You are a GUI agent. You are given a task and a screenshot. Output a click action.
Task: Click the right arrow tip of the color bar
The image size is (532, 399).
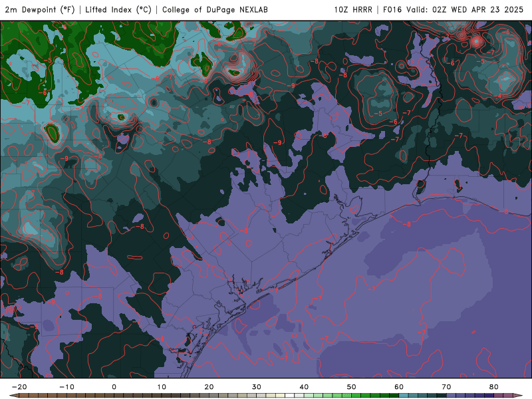(518, 396)
